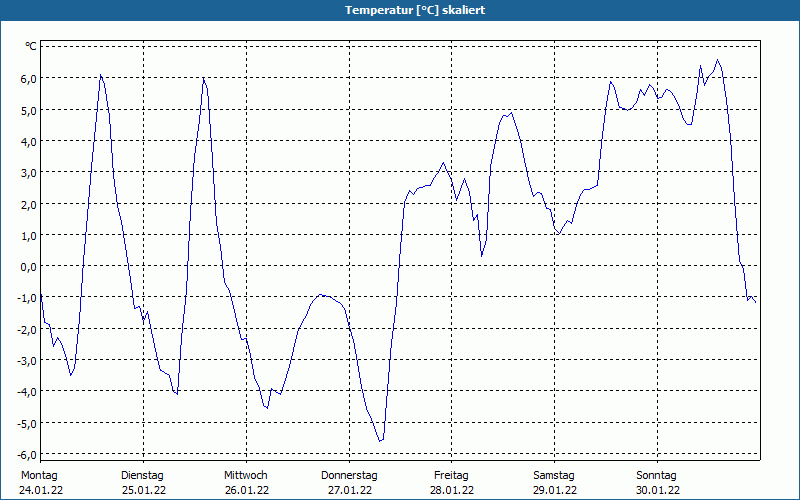Click the date 28.01.22
800x500 pixels.
(x=452, y=490)
